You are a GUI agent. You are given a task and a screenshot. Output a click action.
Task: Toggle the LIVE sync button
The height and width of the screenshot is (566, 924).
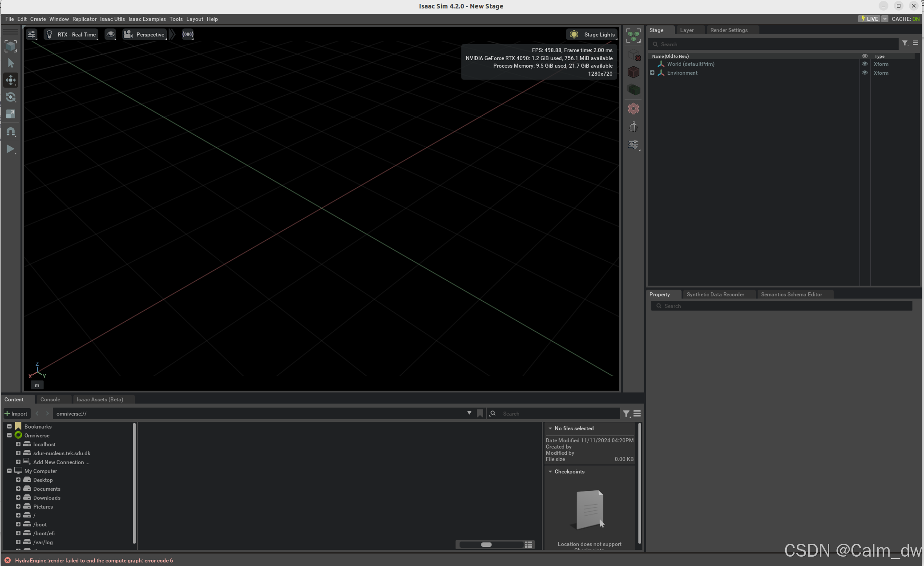click(869, 19)
